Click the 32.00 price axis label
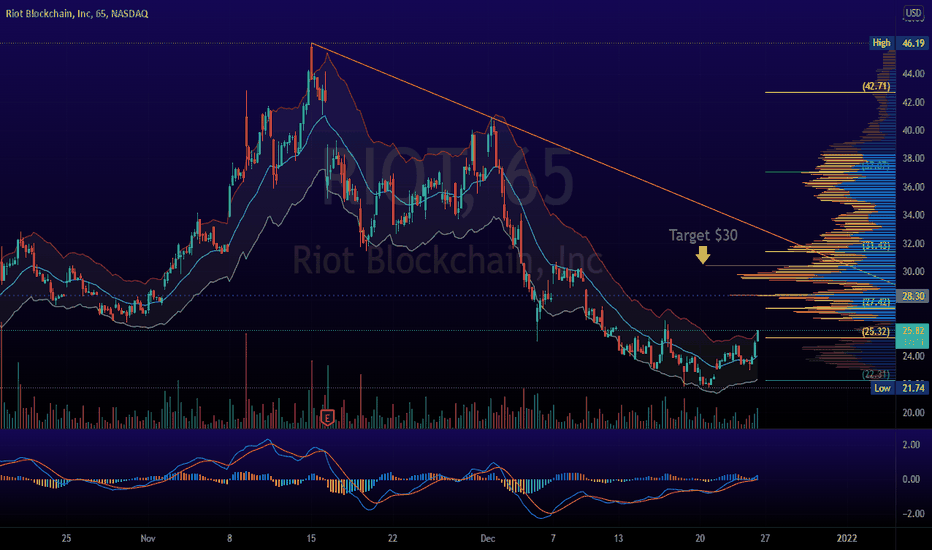The width and height of the screenshot is (932, 550). pyautogui.click(x=913, y=243)
